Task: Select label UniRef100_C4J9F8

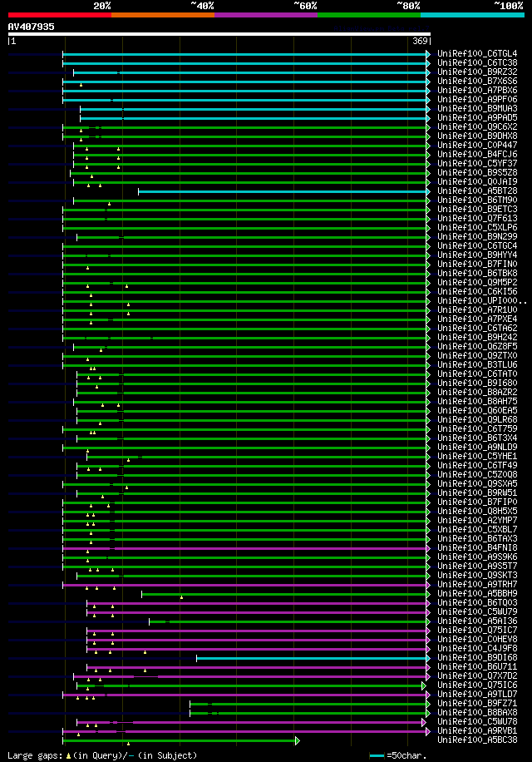Action: [x=477, y=648]
